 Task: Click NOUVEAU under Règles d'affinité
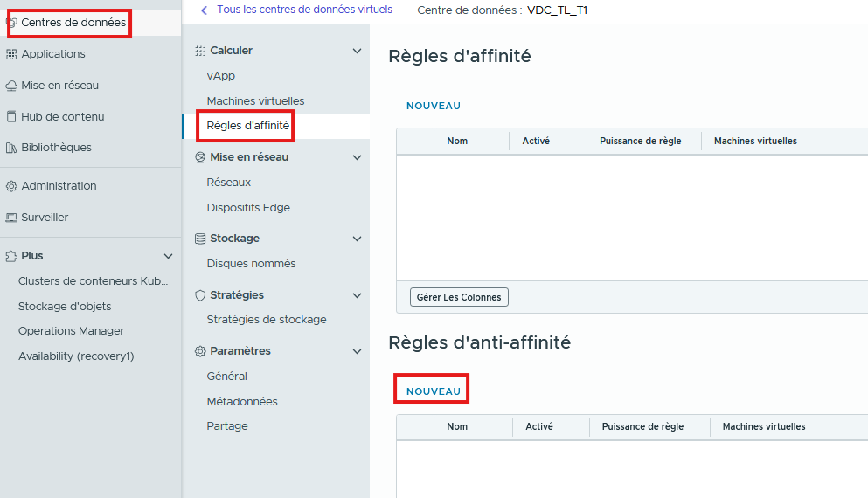click(x=434, y=106)
